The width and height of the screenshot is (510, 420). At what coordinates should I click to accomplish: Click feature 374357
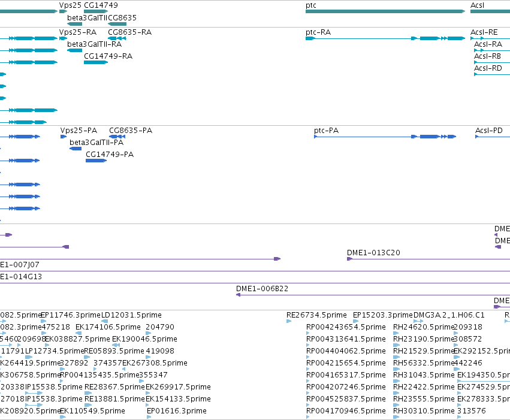click(x=108, y=363)
